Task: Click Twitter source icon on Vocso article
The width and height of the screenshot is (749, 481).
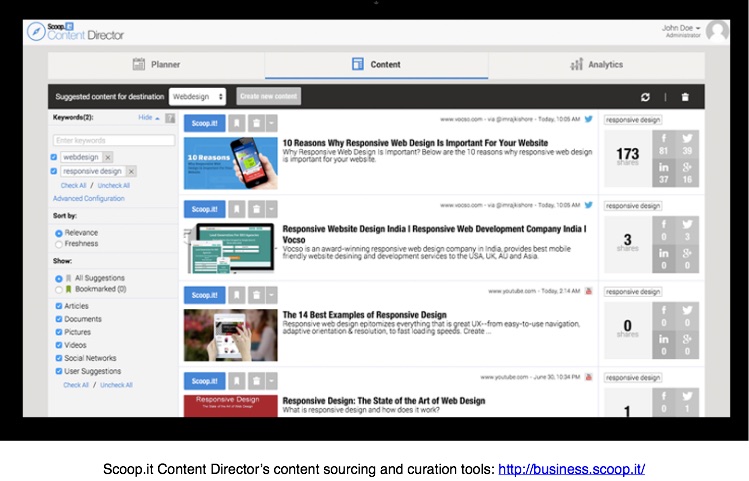Action: click(x=588, y=205)
